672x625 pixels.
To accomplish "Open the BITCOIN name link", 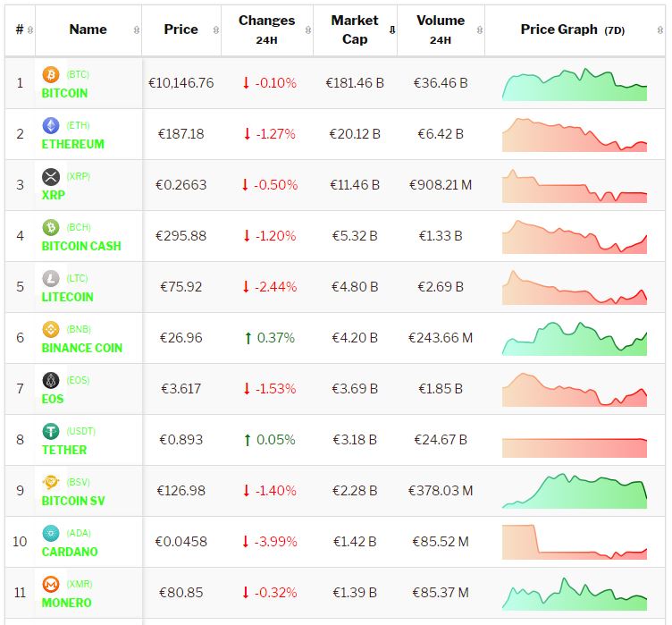I will tap(64, 93).
